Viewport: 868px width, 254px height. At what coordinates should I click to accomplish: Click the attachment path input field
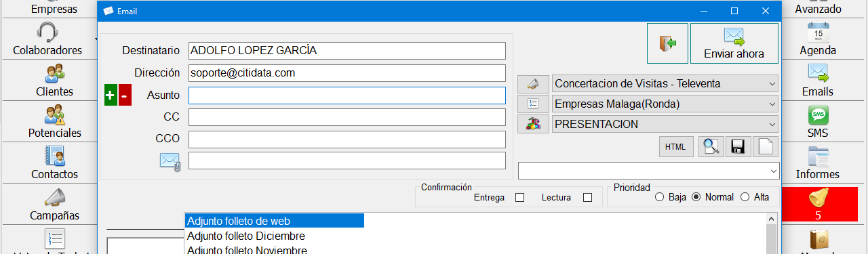(x=347, y=161)
